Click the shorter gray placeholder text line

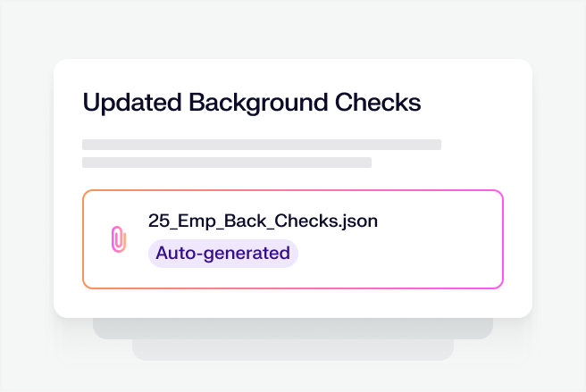point(227,163)
